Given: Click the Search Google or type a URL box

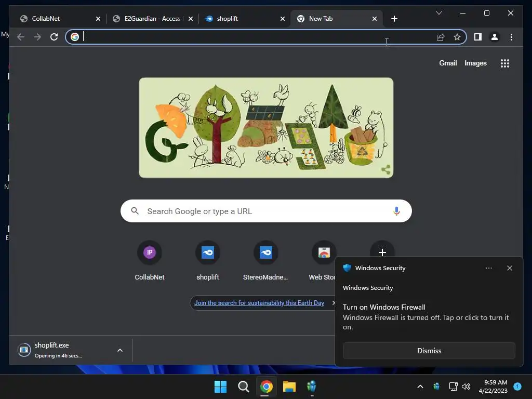Looking at the screenshot, I should [x=266, y=211].
